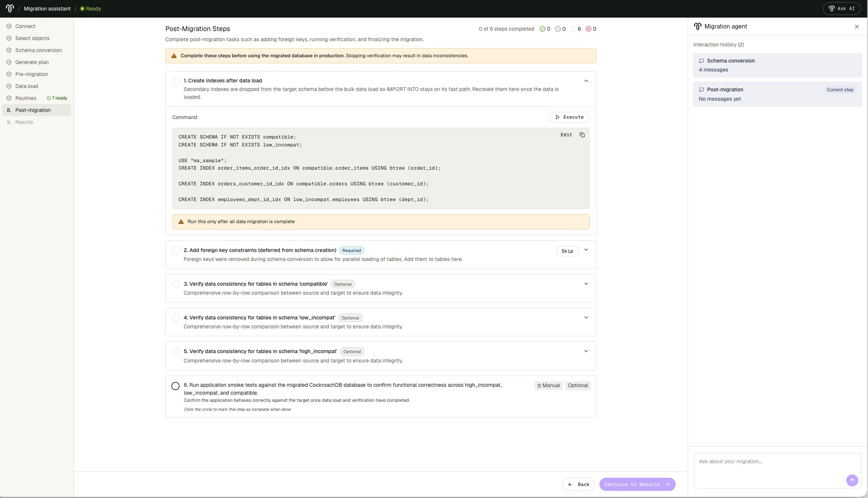Select the Post-migration step in sidebar

[x=37, y=110]
